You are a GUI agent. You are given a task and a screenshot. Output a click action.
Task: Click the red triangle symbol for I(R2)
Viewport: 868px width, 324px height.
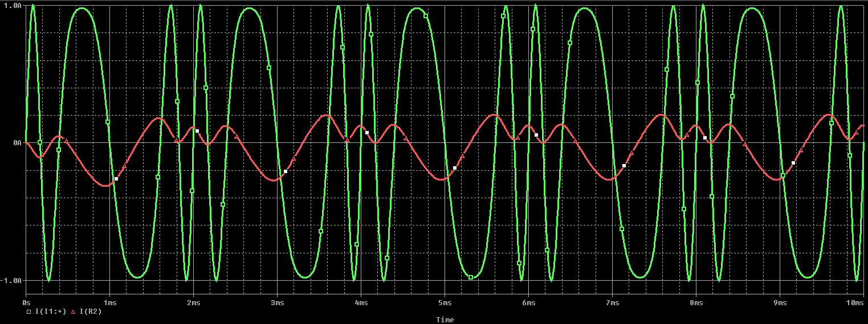73,311
